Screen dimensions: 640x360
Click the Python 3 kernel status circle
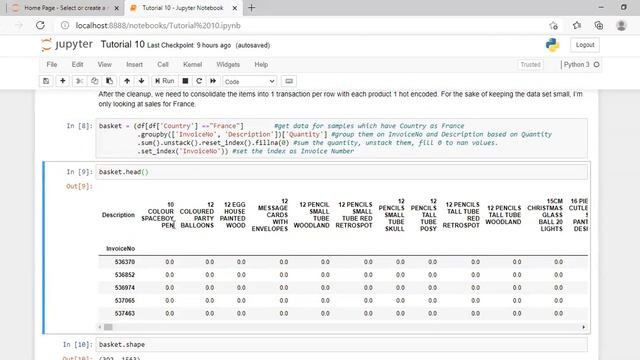coord(596,64)
